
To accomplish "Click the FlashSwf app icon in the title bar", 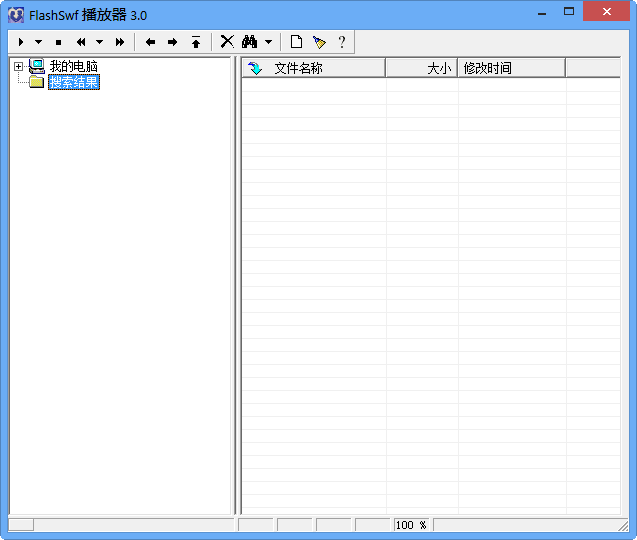I will (16, 15).
